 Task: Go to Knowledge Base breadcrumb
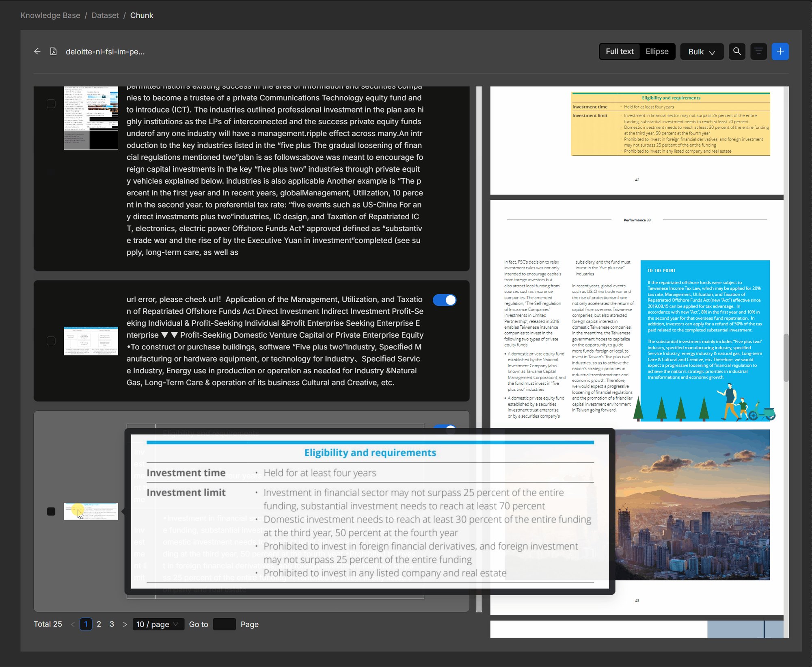click(50, 15)
